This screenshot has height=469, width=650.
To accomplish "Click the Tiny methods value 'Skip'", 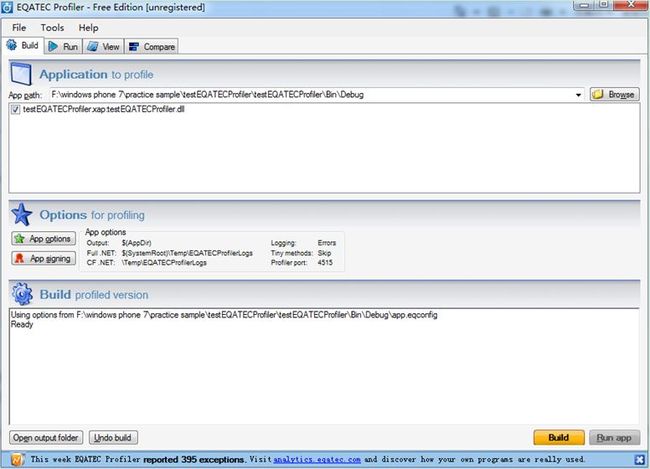I will (325, 253).
